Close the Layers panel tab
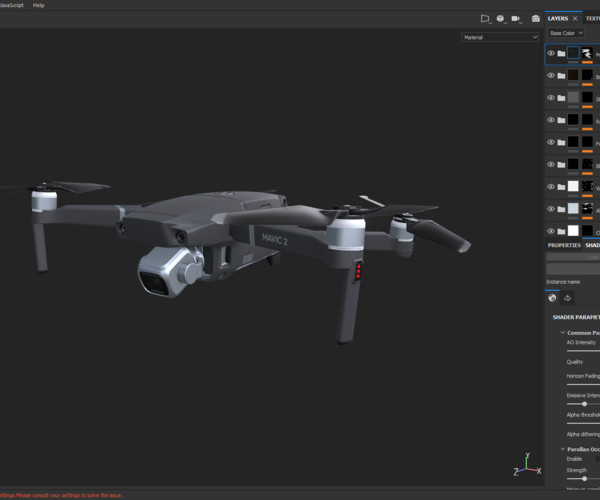The image size is (600, 500). (575, 18)
